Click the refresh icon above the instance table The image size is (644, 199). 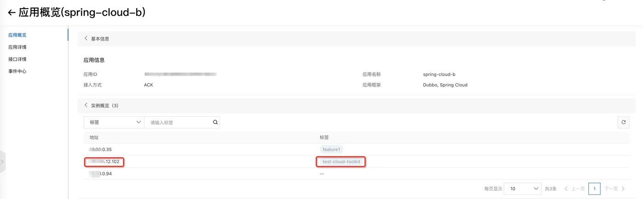click(x=623, y=122)
